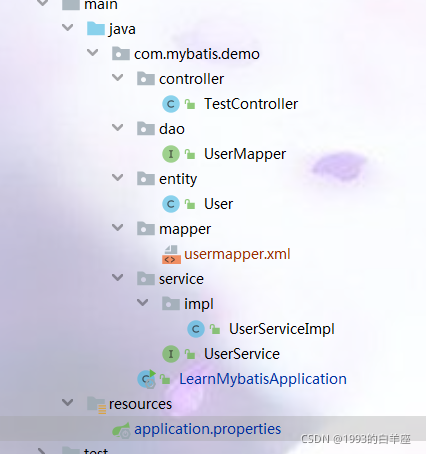This screenshot has width=426, height=454.
Task: Select the usermapper.xml file
Action: pyautogui.click(x=237, y=254)
